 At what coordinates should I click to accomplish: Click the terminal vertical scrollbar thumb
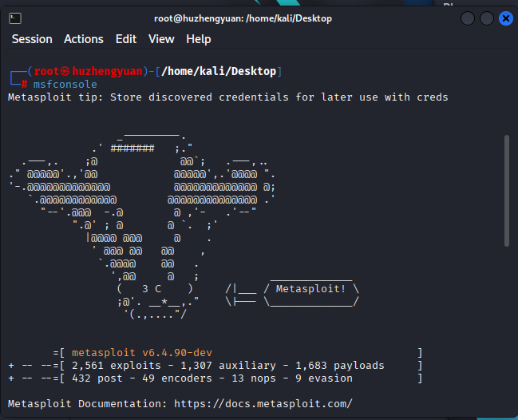507,191
